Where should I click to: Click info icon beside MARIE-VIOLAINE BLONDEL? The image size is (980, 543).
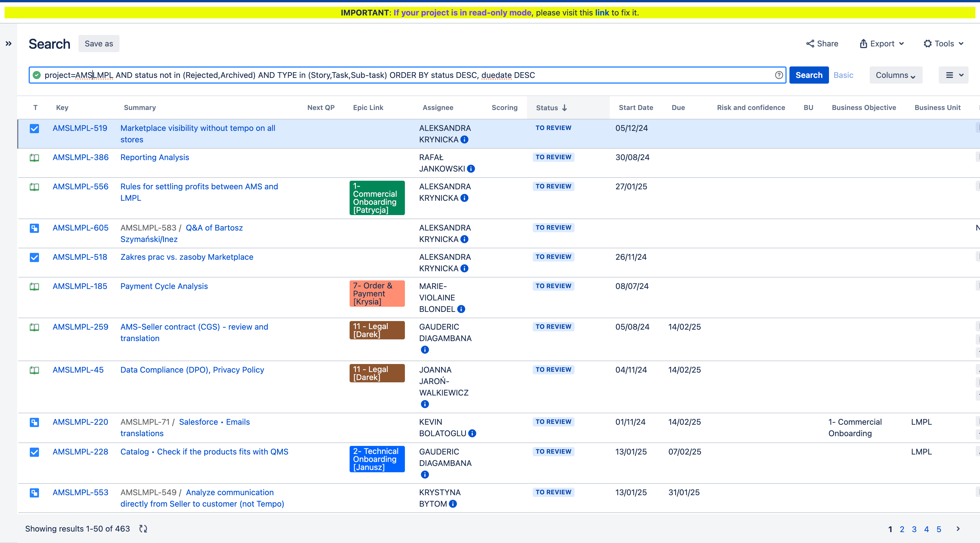click(461, 309)
